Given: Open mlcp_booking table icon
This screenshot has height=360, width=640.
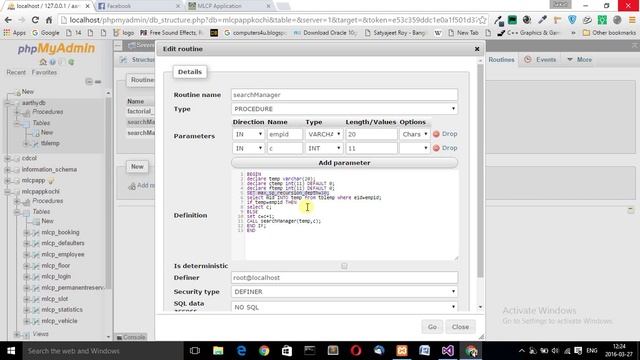Looking at the screenshot, I should click(36, 232).
